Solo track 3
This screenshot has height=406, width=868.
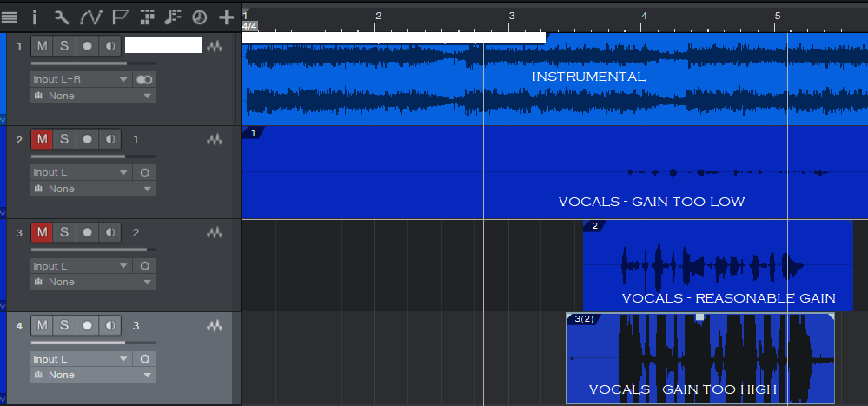point(64,233)
